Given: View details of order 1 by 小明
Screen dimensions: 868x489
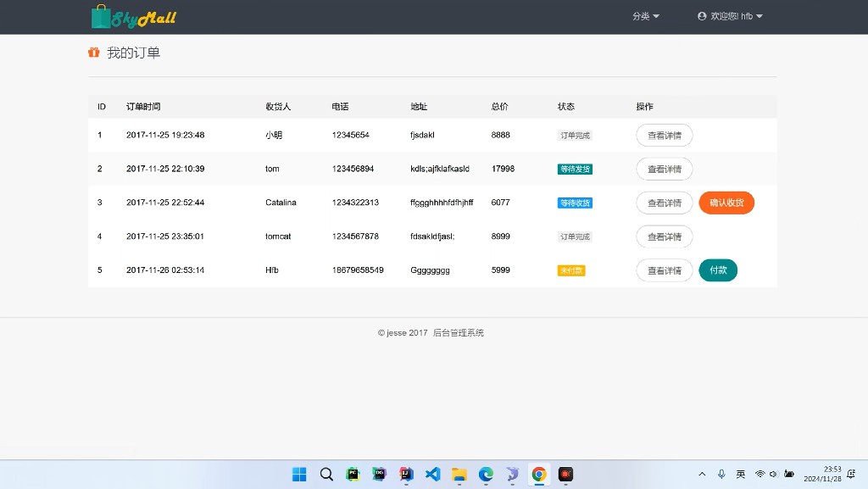Looking at the screenshot, I should tap(665, 135).
